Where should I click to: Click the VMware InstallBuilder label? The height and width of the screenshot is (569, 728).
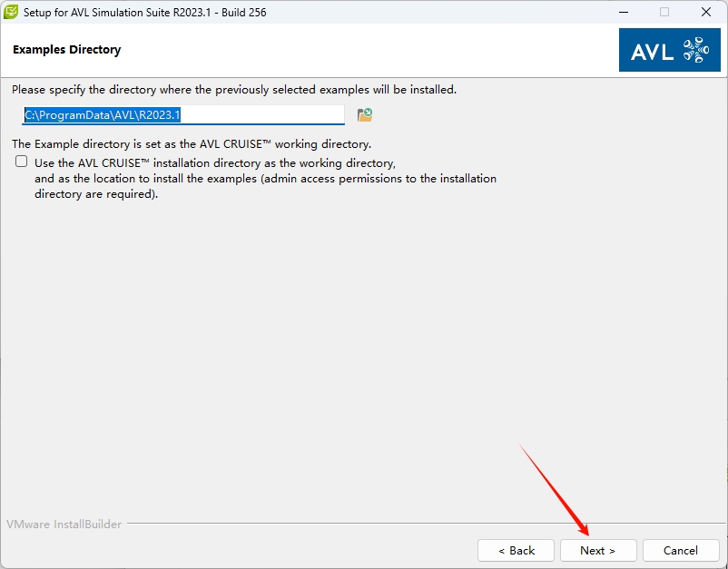pos(64,525)
